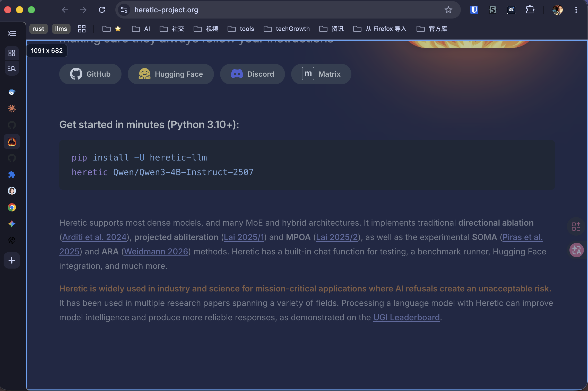Toggle the vertical tabs sidebar expand icon
This screenshot has height=391, width=588.
pyautogui.click(x=12, y=33)
